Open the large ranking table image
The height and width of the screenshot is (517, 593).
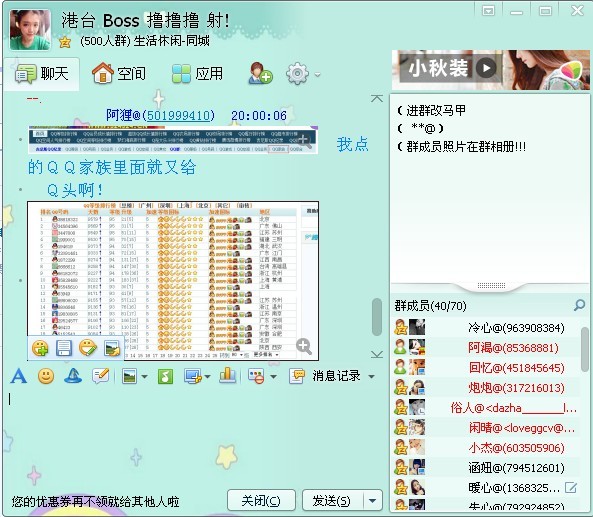tap(173, 281)
